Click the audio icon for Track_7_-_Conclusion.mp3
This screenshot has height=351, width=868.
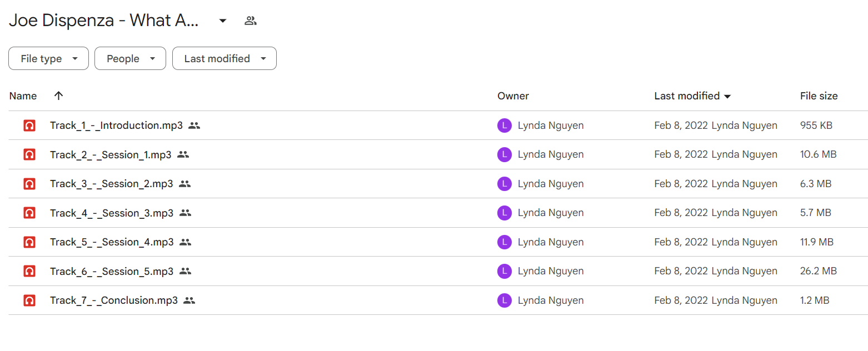coord(29,300)
